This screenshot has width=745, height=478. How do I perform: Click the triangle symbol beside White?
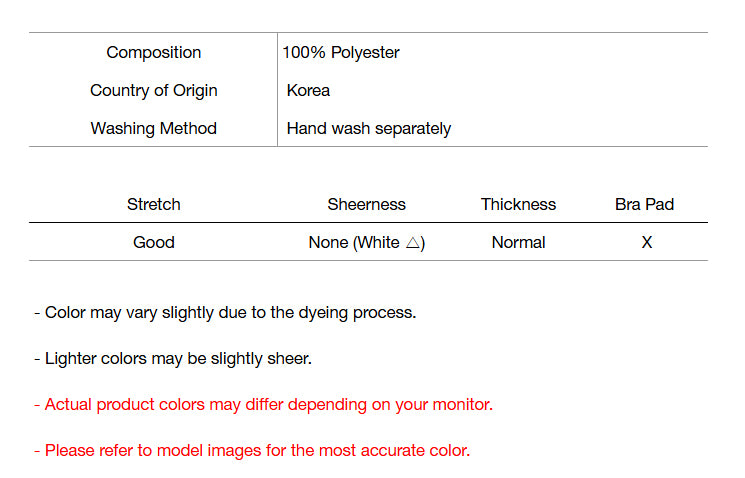point(412,243)
